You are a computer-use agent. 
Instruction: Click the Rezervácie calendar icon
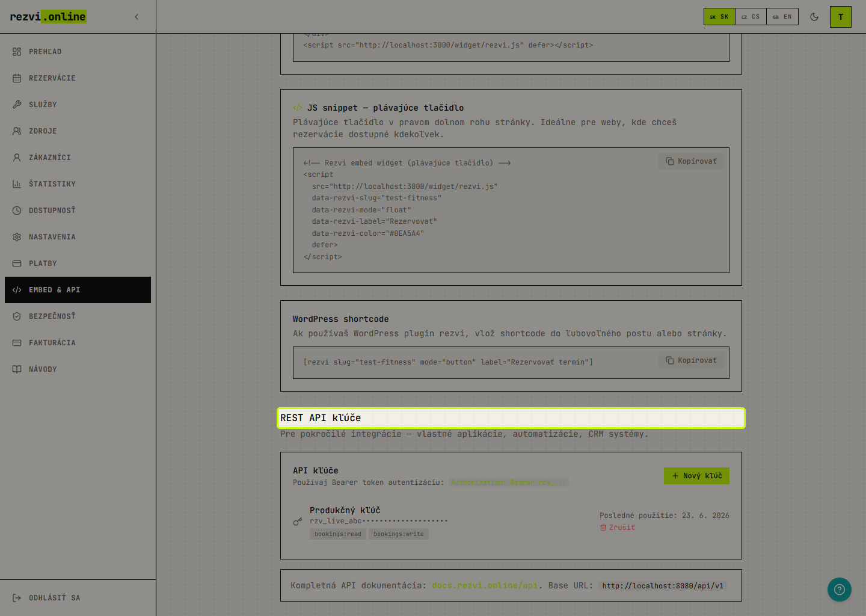[17, 78]
